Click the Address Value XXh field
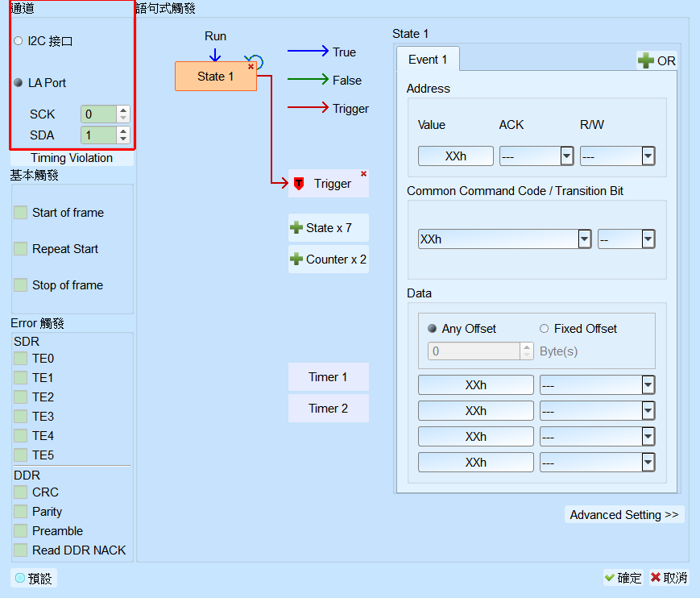The height and width of the screenshot is (598, 700). [456, 156]
